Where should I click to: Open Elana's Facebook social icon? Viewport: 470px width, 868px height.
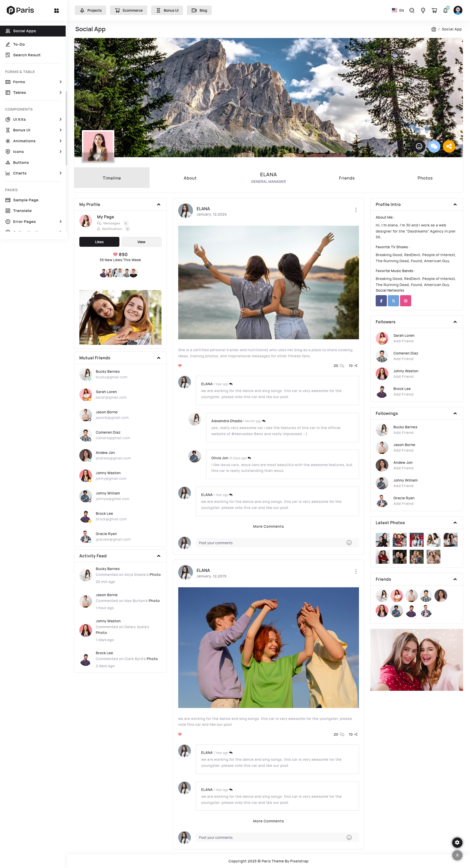pos(381,300)
